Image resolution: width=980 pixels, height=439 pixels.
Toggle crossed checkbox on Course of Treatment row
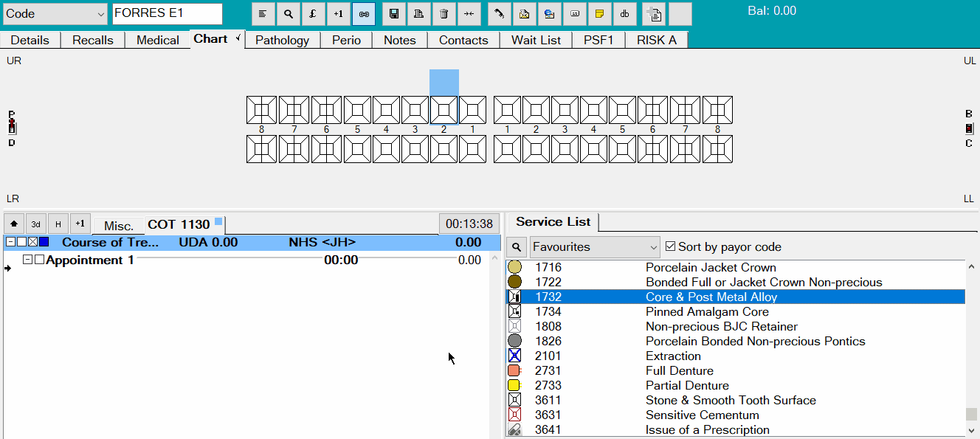point(32,242)
